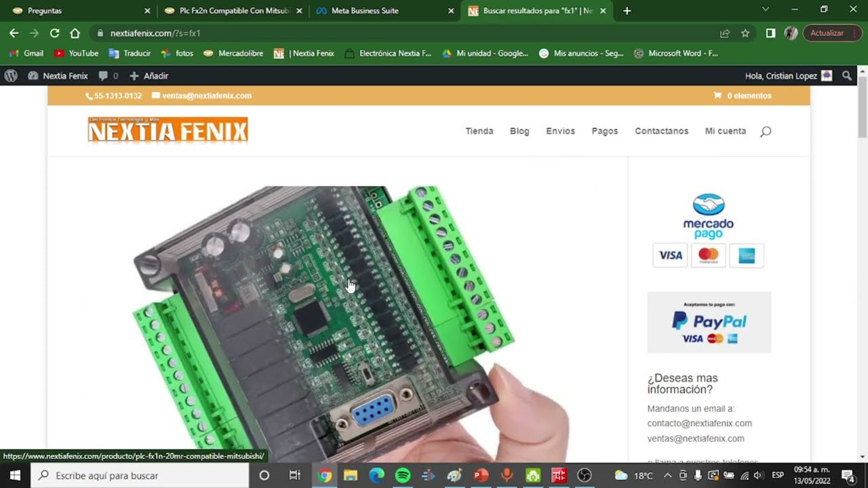Open OBS Studio from taskbar
This screenshot has height=488, width=868.
(x=585, y=475)
